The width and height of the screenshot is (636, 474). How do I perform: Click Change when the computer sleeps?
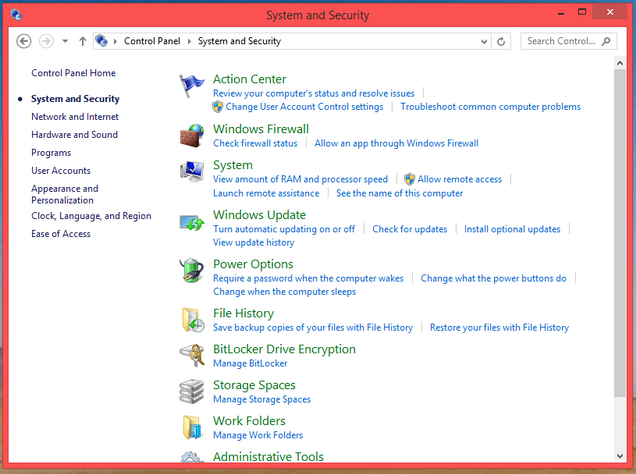coord(284,292)
